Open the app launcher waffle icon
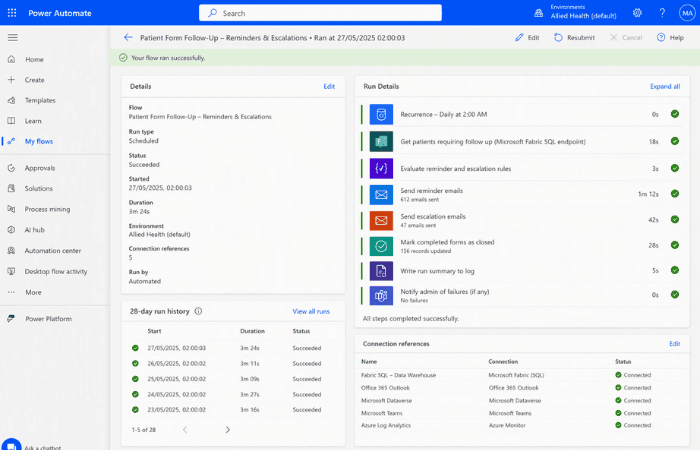The image size is (700, 450). pyautogui.click(x=12, y=13)
